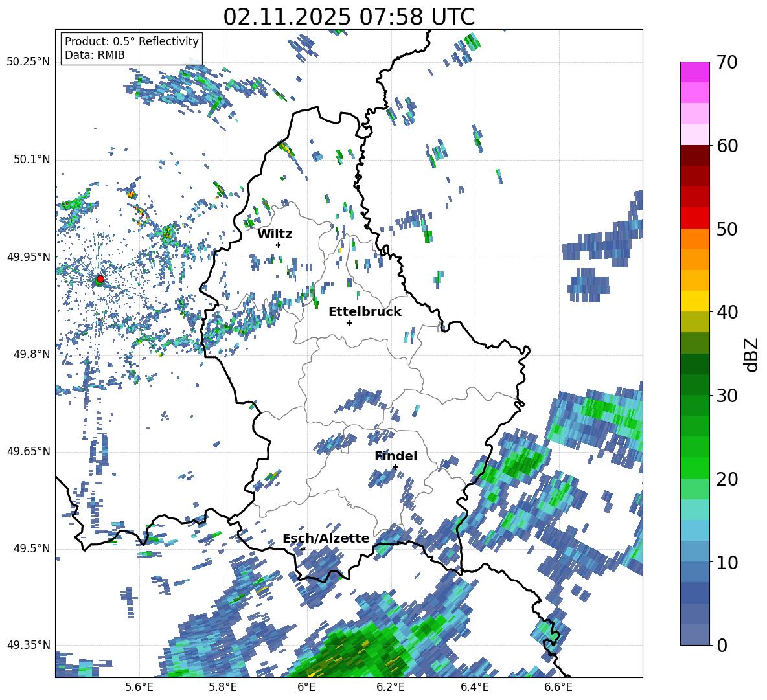Click the 49.65°N latitude label

[29, 451]
